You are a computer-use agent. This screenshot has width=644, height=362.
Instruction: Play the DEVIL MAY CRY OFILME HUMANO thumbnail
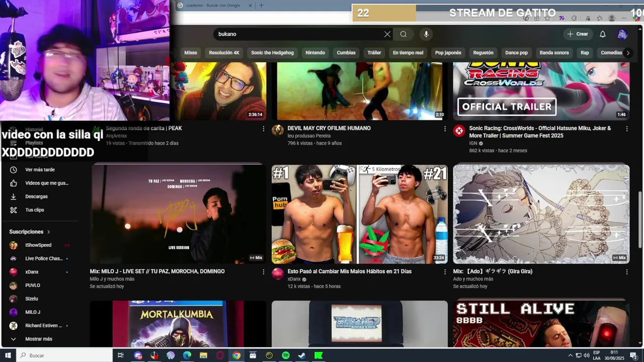[360, 91]
